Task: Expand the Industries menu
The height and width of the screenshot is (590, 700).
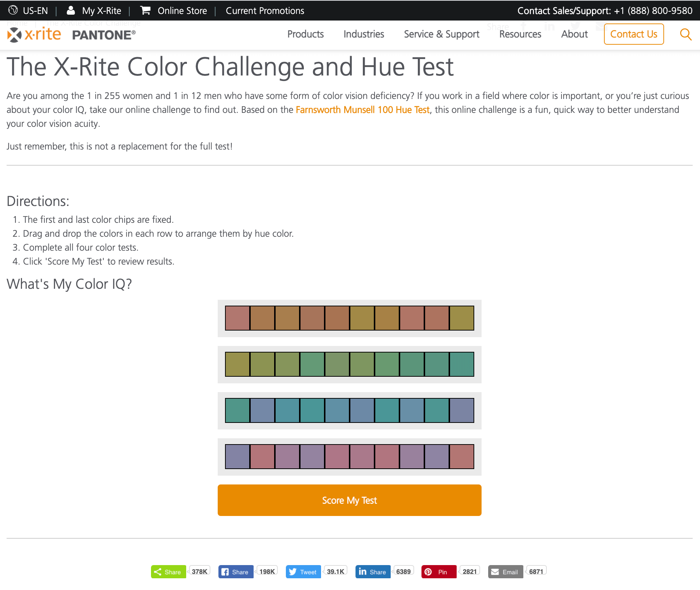Action: click(x=364, y=34)
